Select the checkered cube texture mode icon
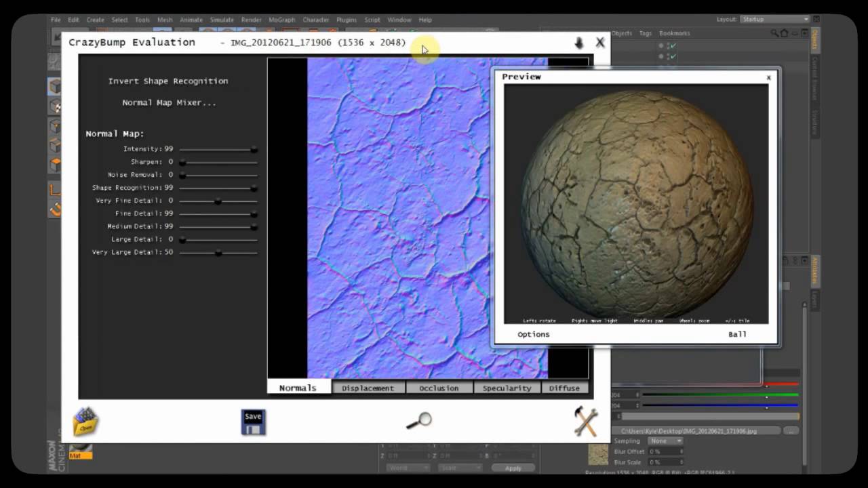The height and width of the screenshot is (488, 868). (55, 106)
